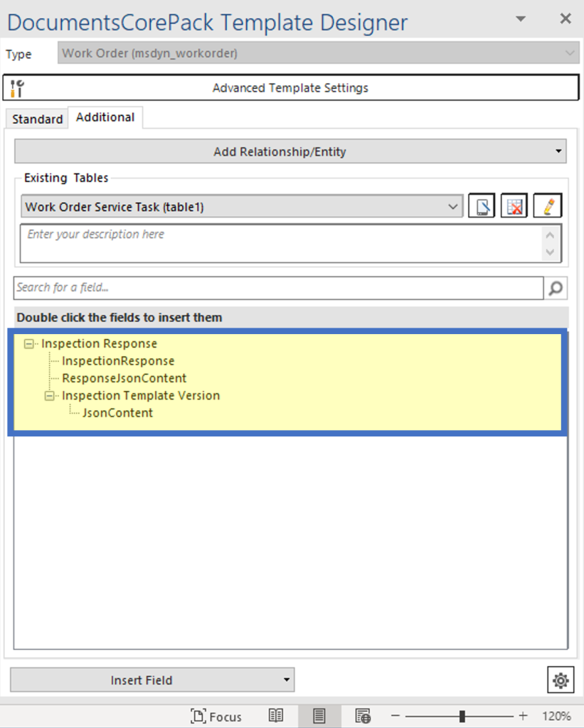Click the Search for a field box
Image resolution: width=584 pixels, height=728 pixels.
tap(279, 288)
